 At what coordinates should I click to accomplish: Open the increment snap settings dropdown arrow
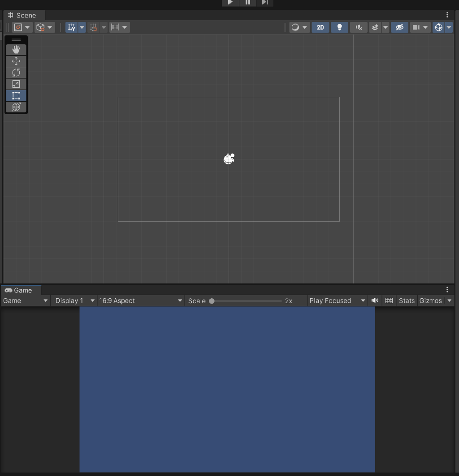pos(125,27)
